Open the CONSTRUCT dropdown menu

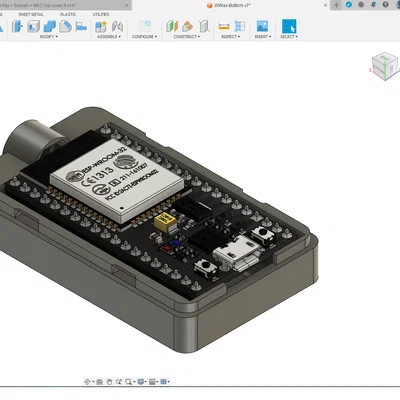pyautogui.click(x=187, y=37)
